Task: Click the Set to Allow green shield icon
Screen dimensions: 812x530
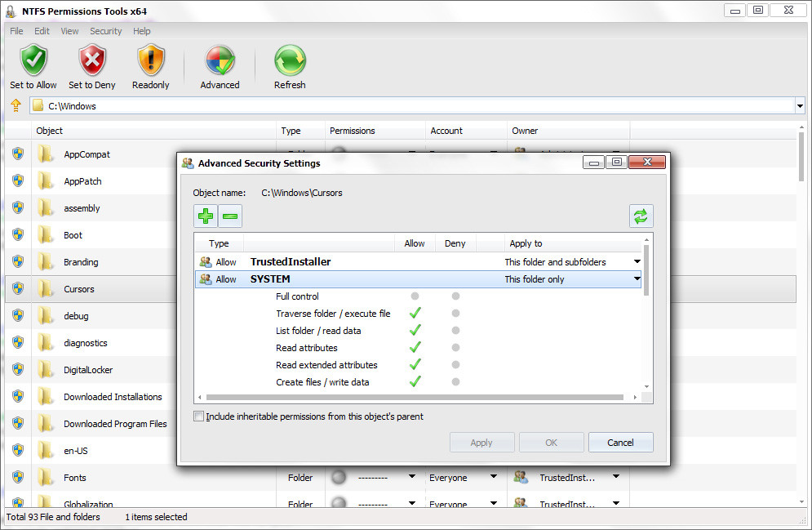Action: click(33, 60)
